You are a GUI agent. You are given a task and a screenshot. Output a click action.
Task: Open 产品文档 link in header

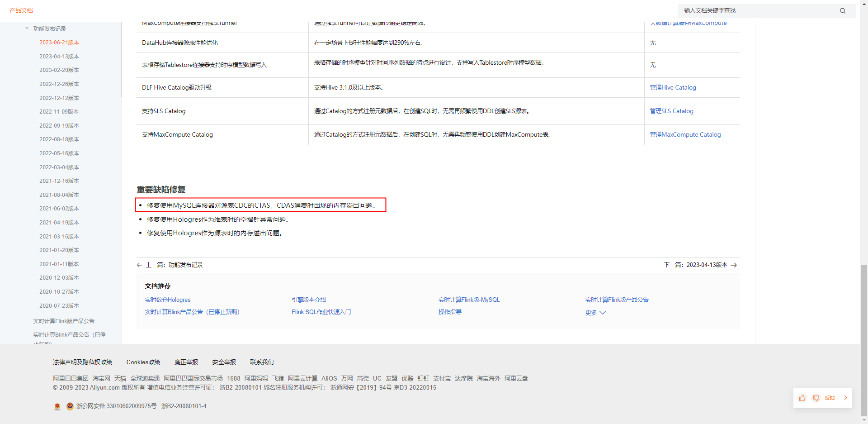pos(21,10)
